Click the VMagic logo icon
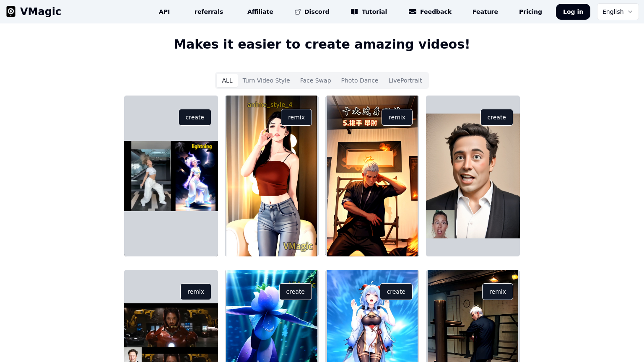Viewport: 644px width, 362px height. [x=11, y=12]
